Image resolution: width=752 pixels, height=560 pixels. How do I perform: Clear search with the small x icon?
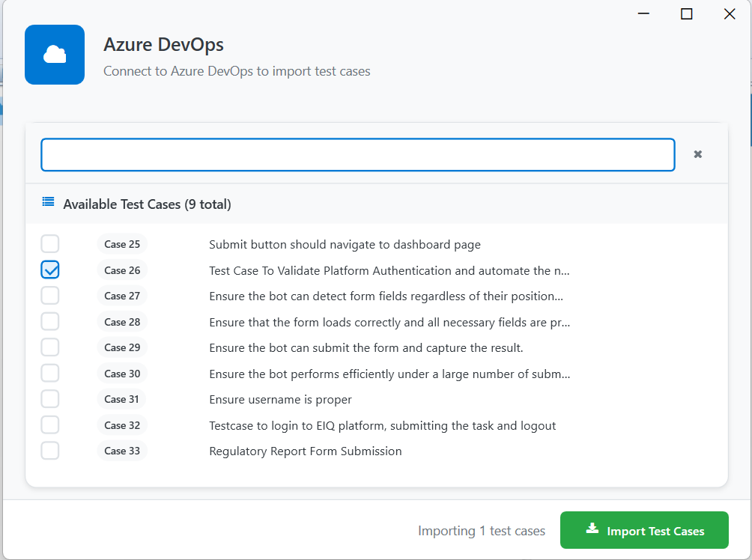pos(698,154)
